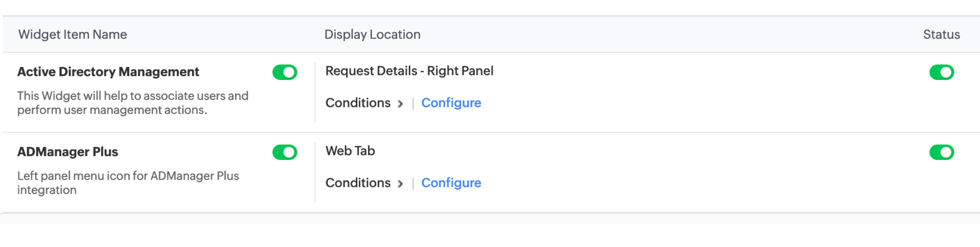Click the Status column header

[x=941, y=35]
